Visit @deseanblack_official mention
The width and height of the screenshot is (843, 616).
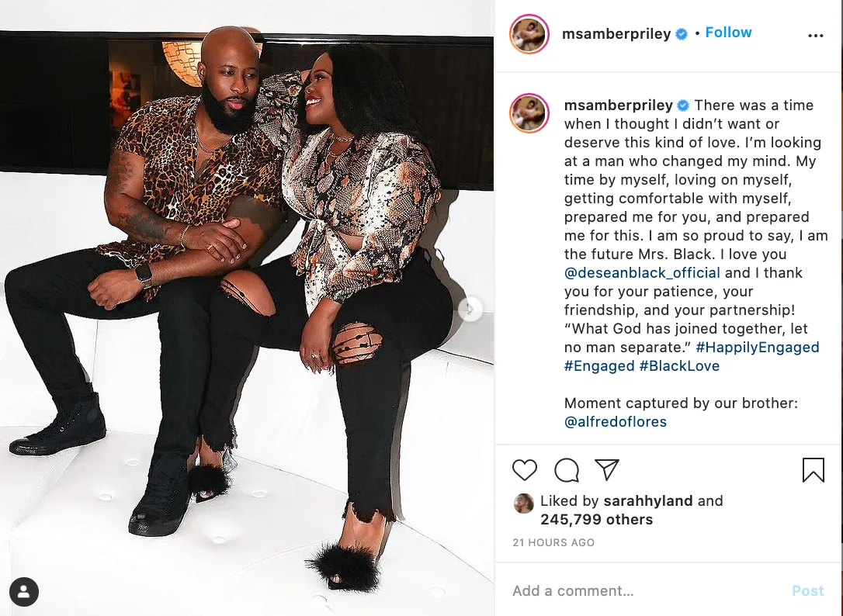point(642,273)
